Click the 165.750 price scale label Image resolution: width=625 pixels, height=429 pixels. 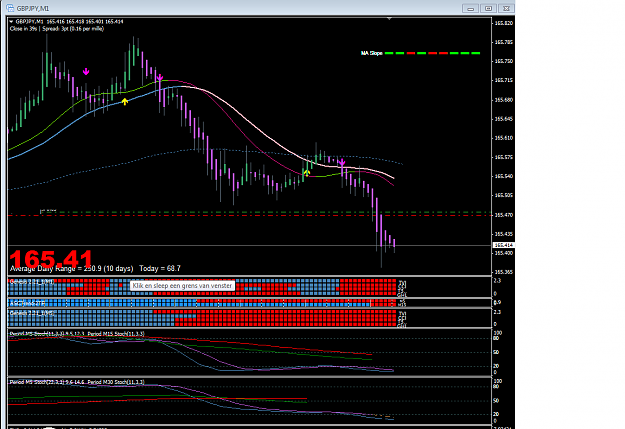tap(504, 61)
